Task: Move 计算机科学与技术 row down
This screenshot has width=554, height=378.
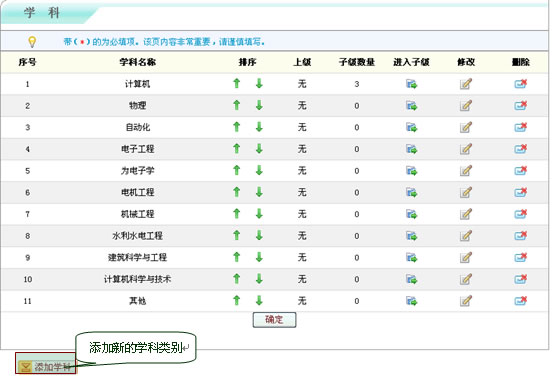Action: 259,279
